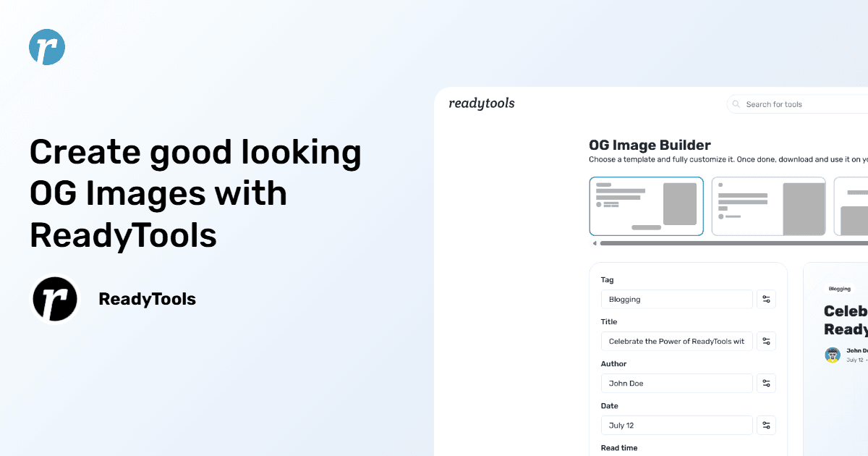Click the Title input field
This screenshot has width=868, height=456.
(677, 341)
